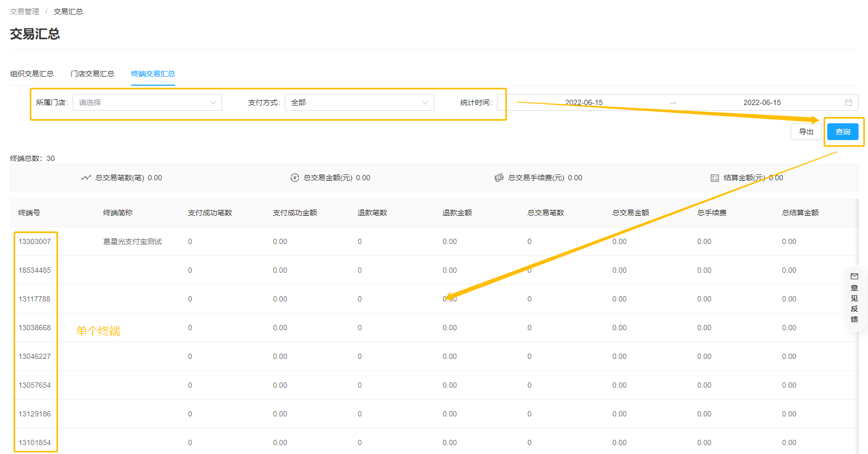Click the 退款金额 column header

[x=457, y=213]
